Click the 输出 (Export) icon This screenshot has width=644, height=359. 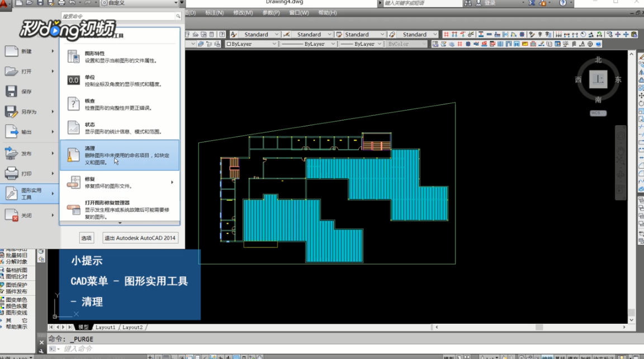tap(11, 132)
